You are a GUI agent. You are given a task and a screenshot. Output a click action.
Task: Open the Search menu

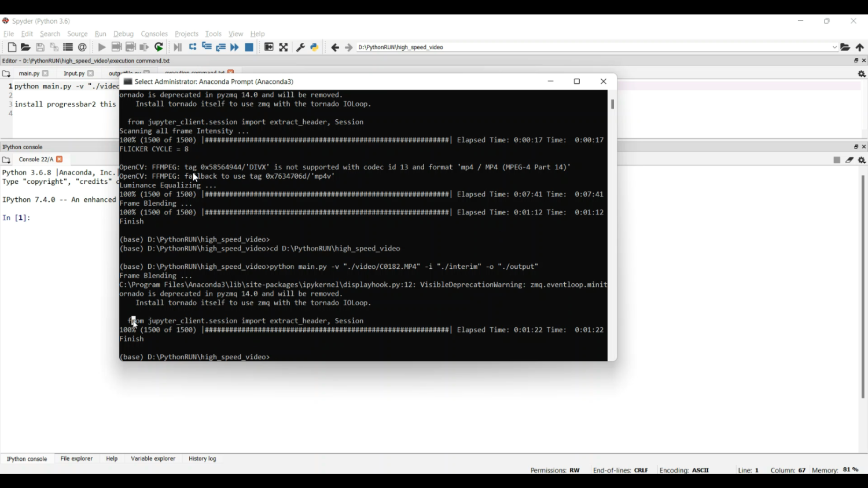pos(50,34)
